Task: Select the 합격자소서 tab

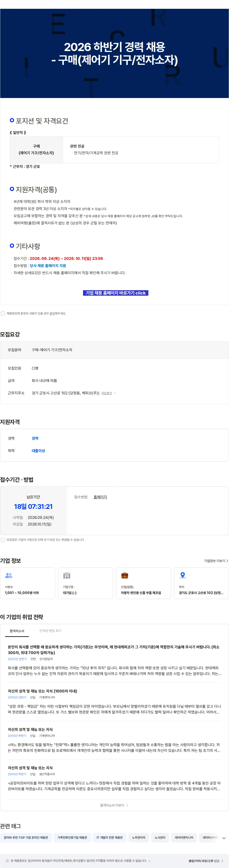Action: (x=17, y=631)
